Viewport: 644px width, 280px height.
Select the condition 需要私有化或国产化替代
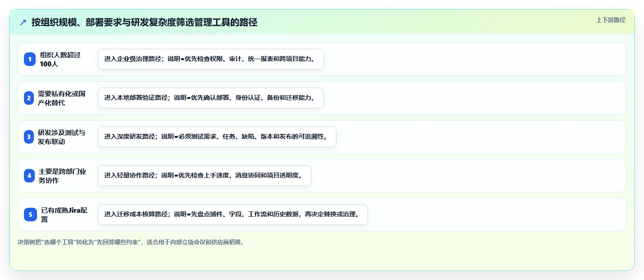[61, 98]
